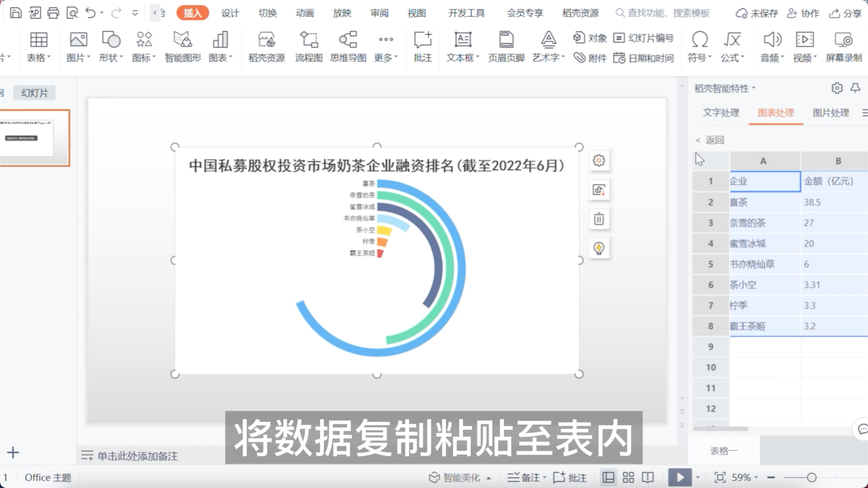This screenshot has height=488, width=868.
Task: Open slideshow play options dropdown arrow
Action: point(698,477)
